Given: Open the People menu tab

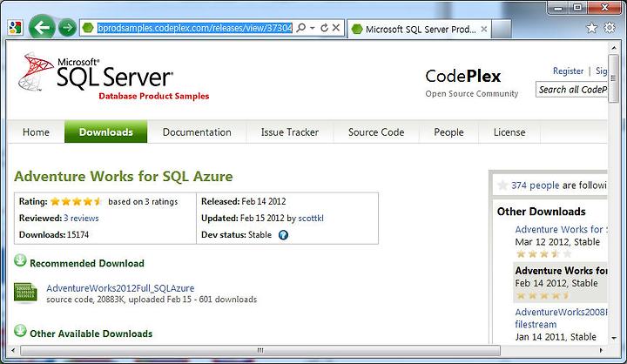Looking at the screenshot, I should [x=448, y=132].
